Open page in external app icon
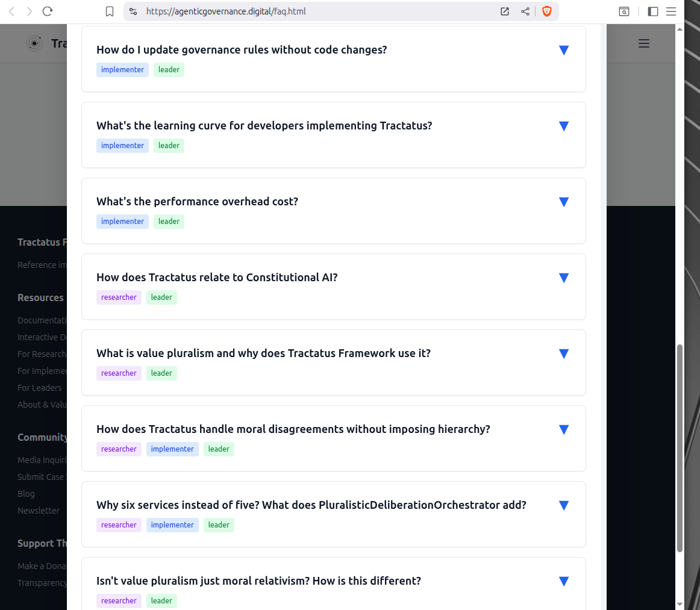The width and height of the screenshot is (700, 610). click(x=505, y=11)
